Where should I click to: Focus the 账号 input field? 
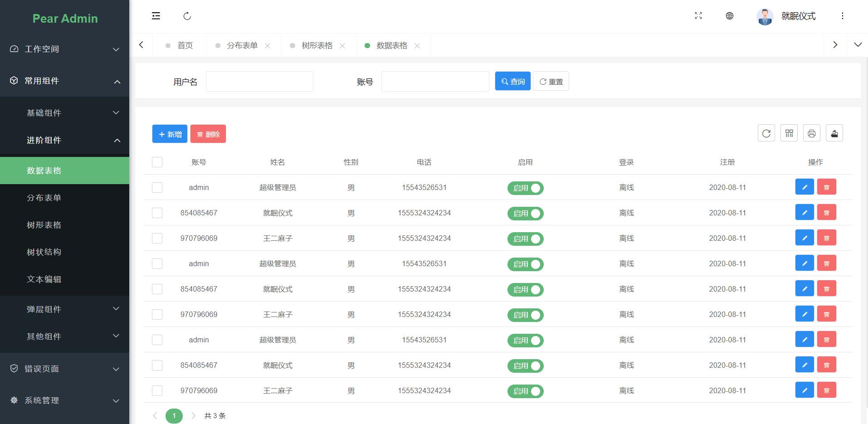point(435,81)
